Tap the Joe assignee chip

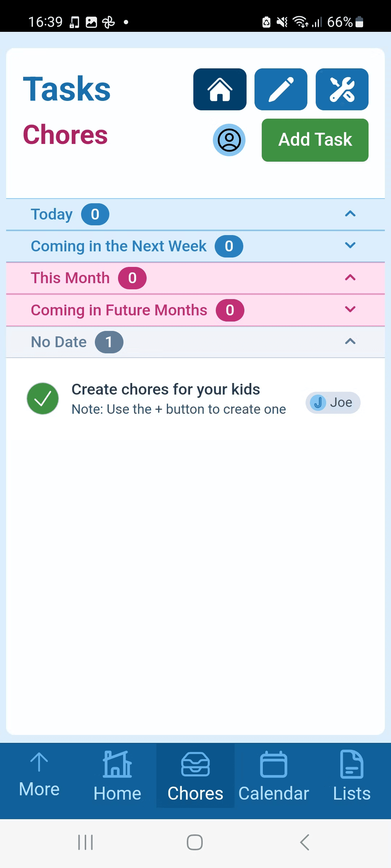(x=333, y=403)
